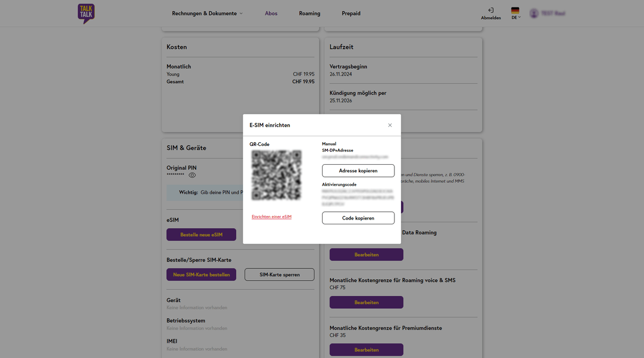
Task: Block the SIM with SIM-Karte sperren
Action: click(279, 274)
